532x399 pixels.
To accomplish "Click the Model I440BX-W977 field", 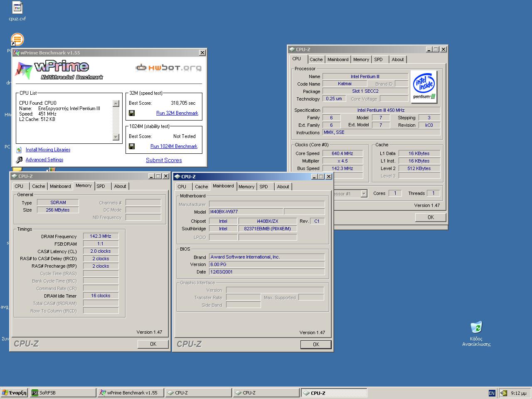I will point(246,212).
